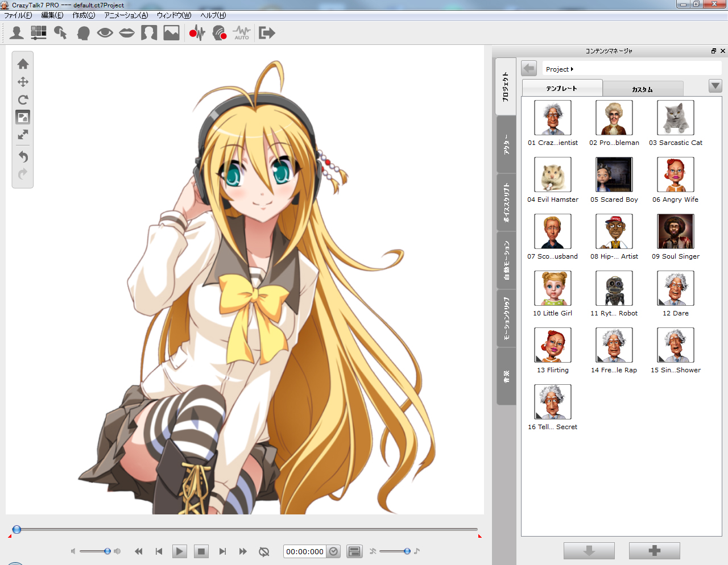
Task: Expand the Project breadcrumb arrow
Action: (x=572, y=69)
